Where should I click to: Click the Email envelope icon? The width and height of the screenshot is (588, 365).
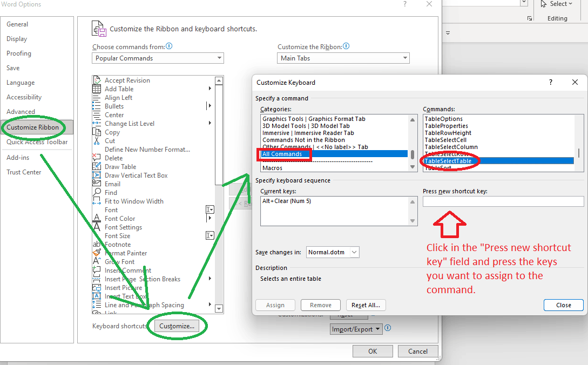(97, 183)
